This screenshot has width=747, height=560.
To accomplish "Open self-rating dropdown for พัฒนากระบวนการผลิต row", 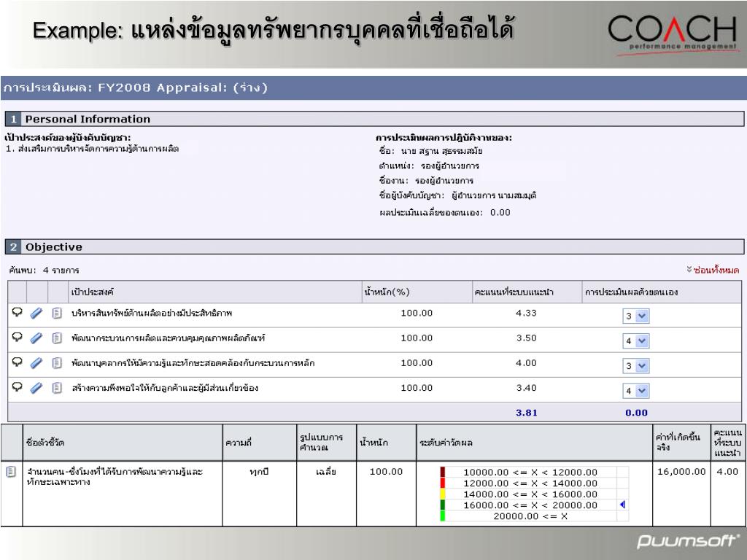I will click(x=636, y=341).
